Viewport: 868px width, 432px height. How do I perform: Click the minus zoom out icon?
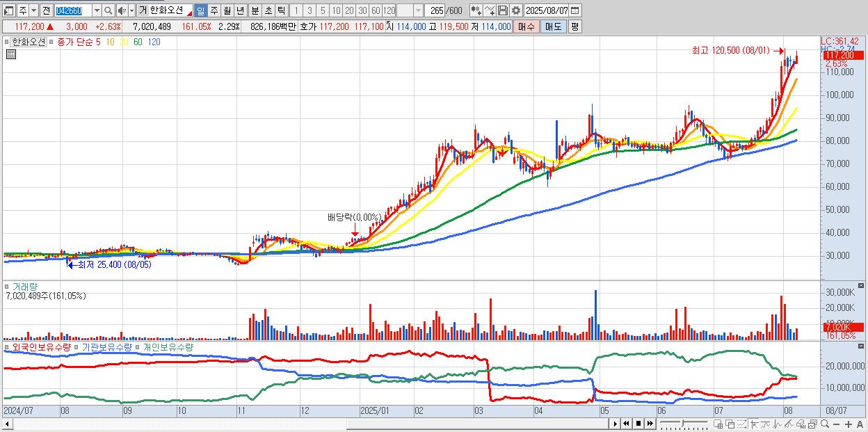(836, 424)
